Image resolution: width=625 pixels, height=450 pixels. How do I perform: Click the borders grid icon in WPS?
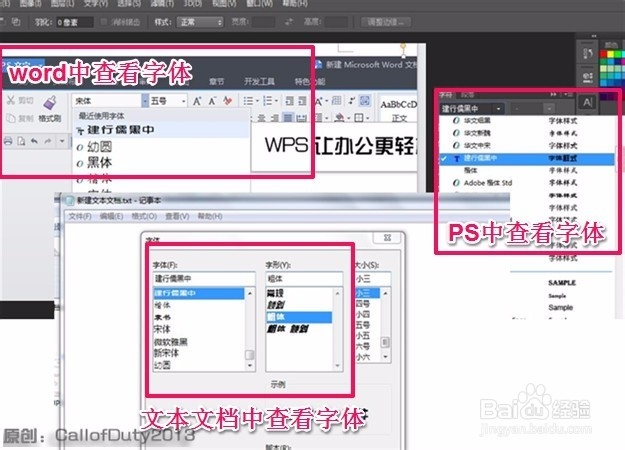tap(359, 118)
